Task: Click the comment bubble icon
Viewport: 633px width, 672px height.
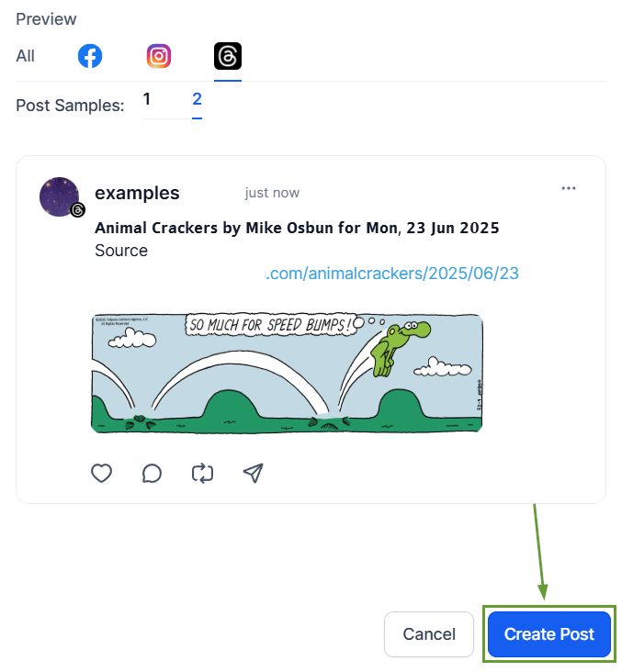Action: pyautogui.click(x=153, y=473)
